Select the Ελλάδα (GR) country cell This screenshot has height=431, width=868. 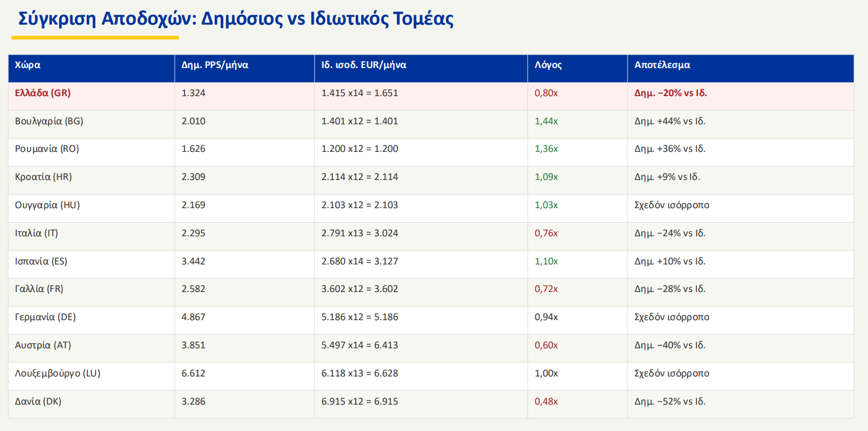coord(43,93)
